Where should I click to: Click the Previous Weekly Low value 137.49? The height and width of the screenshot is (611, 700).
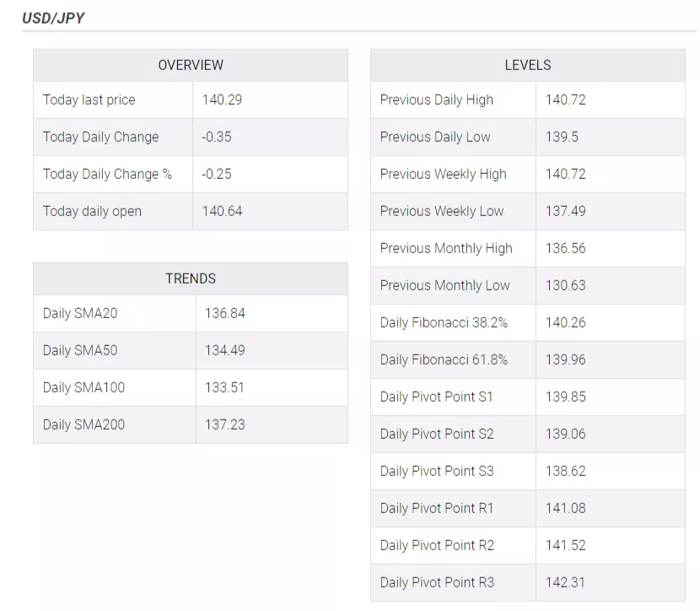tap(566, 211)
